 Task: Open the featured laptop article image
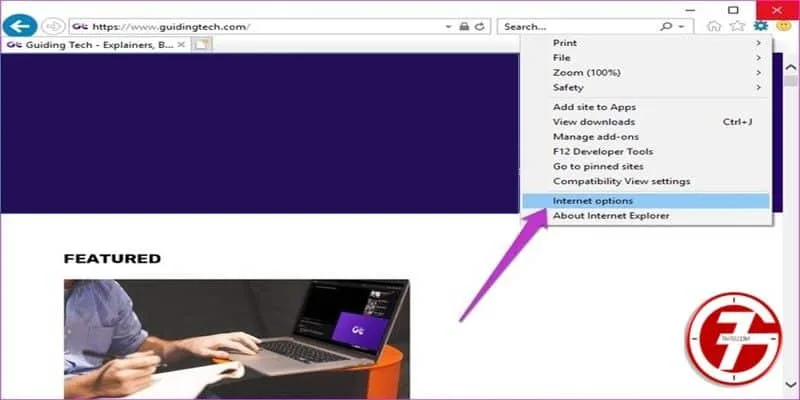(237, 339)
